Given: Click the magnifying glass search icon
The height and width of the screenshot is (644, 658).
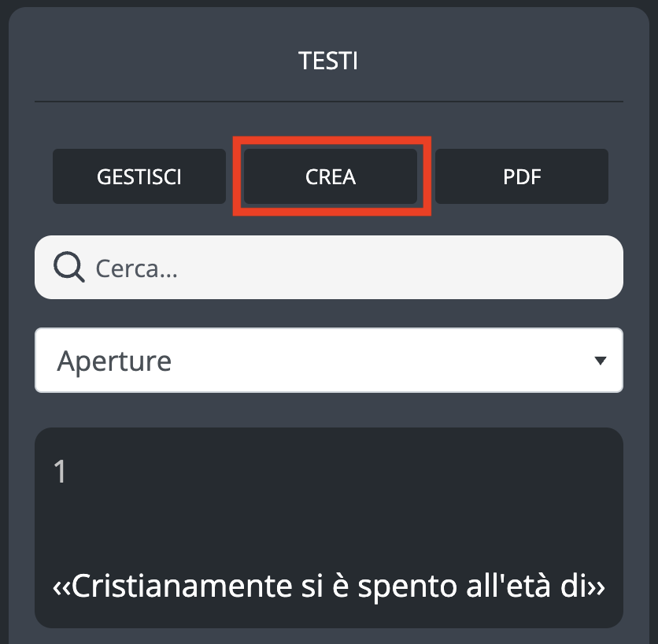Looking at the screenshot, I should pyautogui.click(x=69, y=268).
